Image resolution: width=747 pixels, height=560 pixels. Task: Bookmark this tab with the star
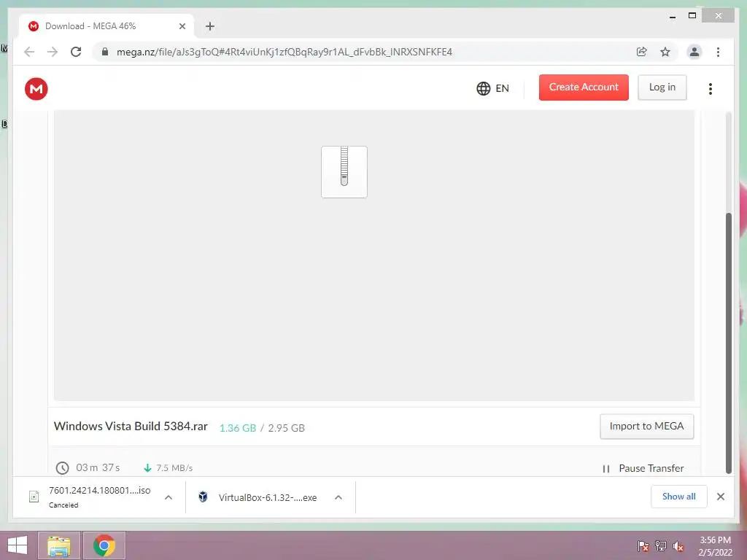click(665, 52)
